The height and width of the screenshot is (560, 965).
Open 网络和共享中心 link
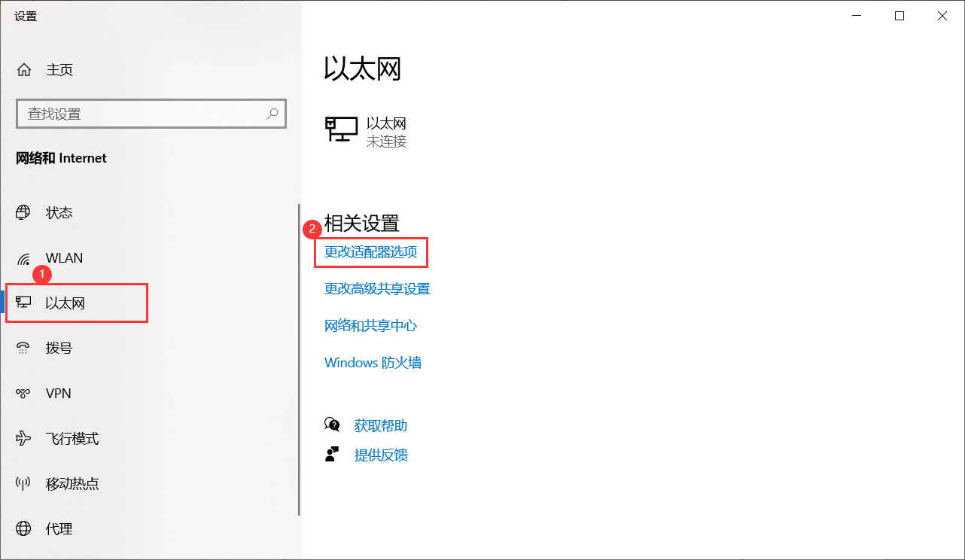[x=370, y=326]
